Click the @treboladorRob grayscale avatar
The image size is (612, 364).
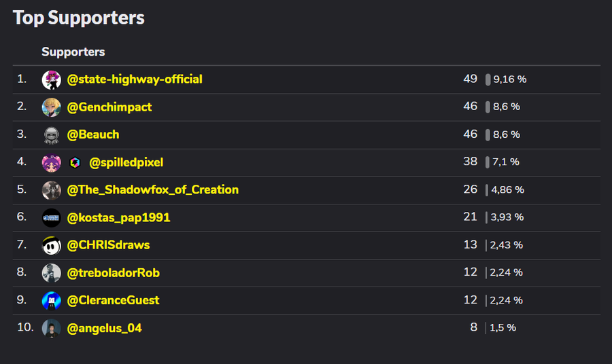pyautogui.click(x=52, y=273)
